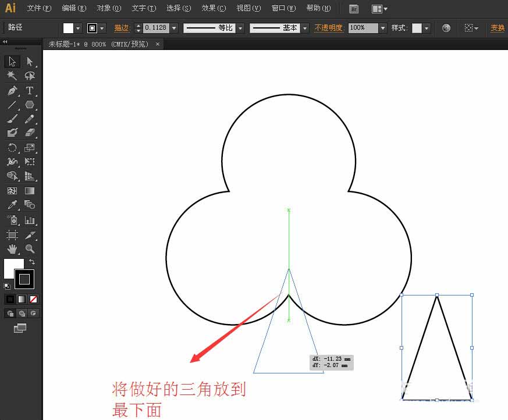The height and width of the screenshot is (420, 508).
Task: Select the Blend tool
Action: 30,205
